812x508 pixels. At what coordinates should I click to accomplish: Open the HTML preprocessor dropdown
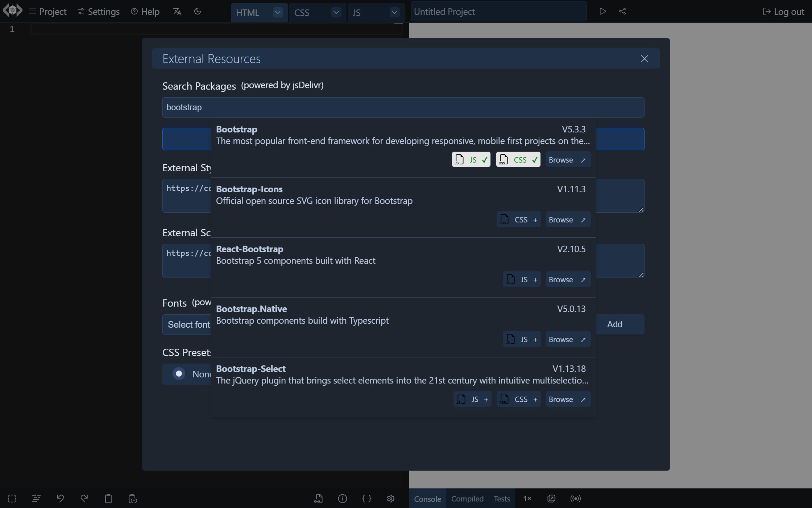[278, 12]
